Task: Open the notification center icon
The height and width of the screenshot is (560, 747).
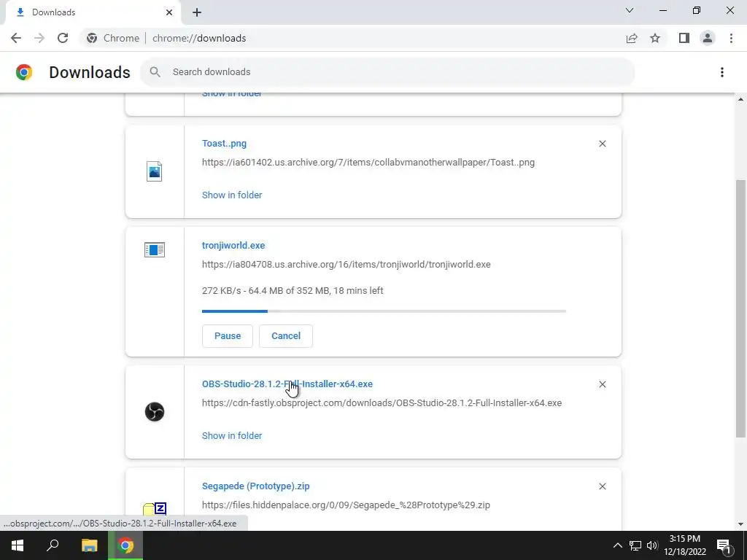Action: 724,545
